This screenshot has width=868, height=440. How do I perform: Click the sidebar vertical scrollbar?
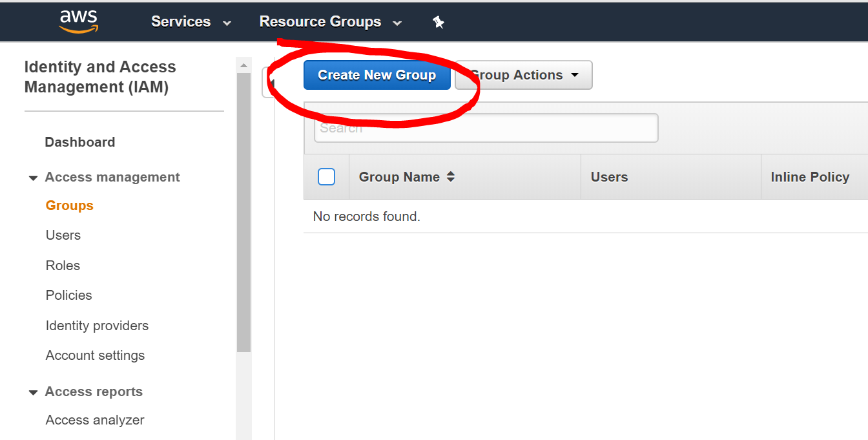coord(243,213)
